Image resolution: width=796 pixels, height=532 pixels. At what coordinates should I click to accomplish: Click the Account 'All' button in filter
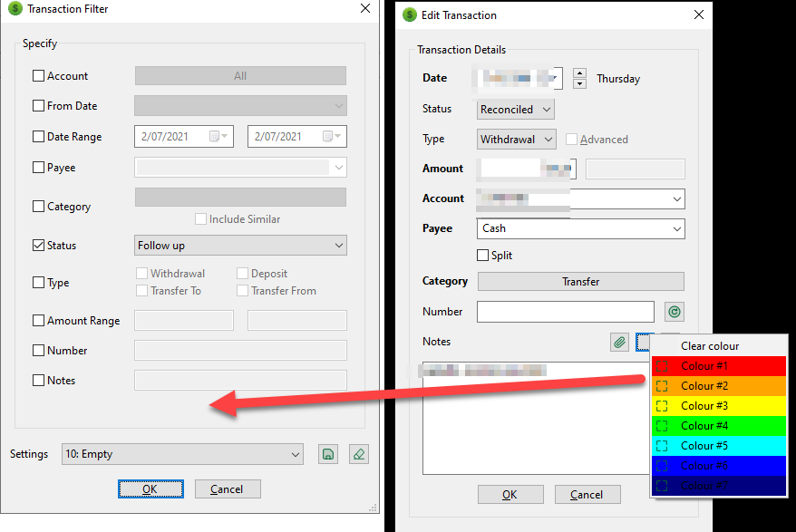tap(240, 75)
